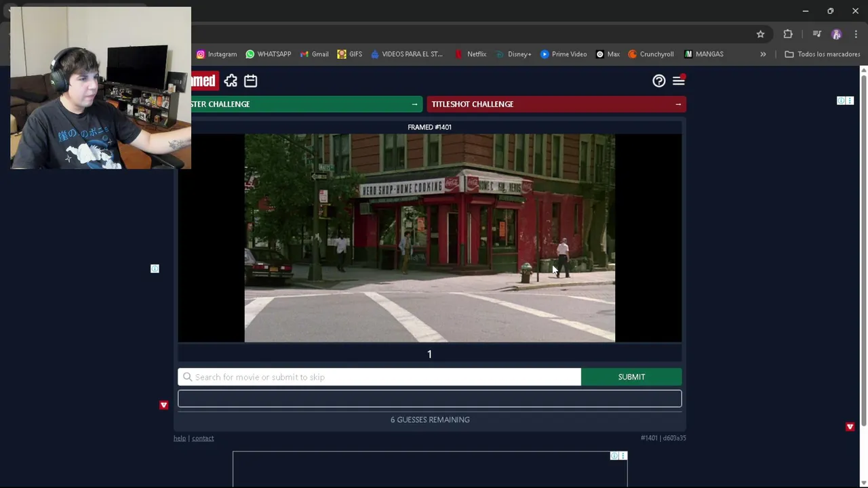Open the browser extensions puzzle icon

point(787,34)
